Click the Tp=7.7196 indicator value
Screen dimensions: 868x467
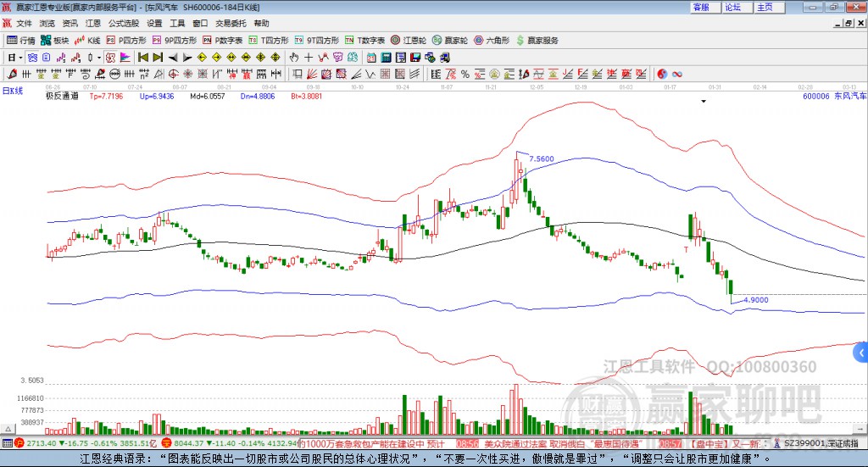[x=106, y=96]
